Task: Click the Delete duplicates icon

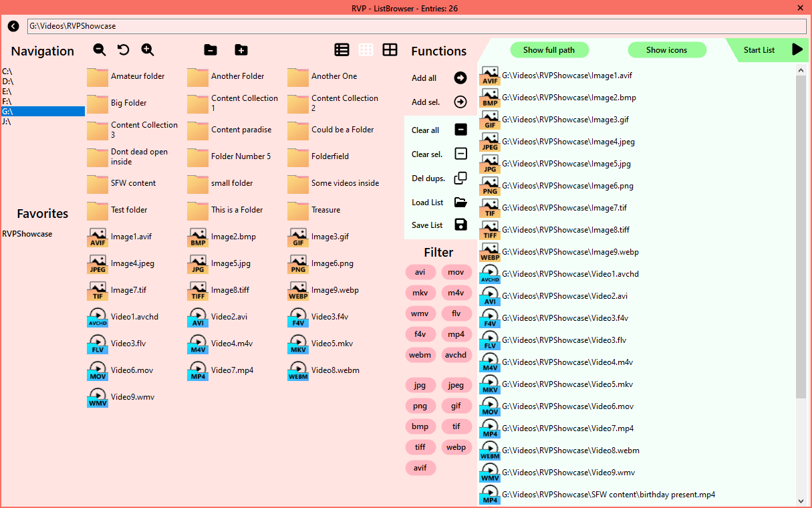Action: pos(460,178)
